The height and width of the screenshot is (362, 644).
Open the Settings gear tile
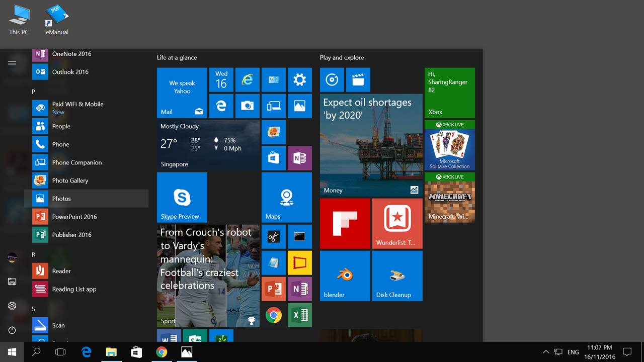300,80
